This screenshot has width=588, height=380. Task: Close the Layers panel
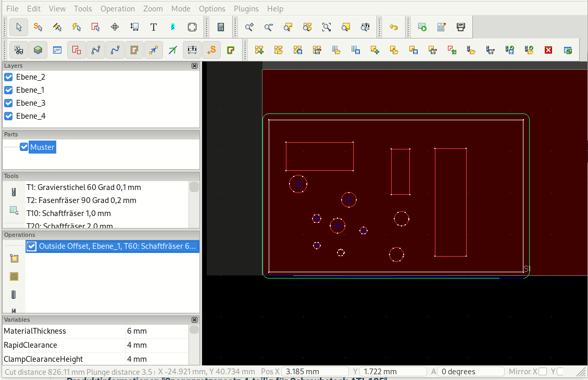click(x=194, y=66)
